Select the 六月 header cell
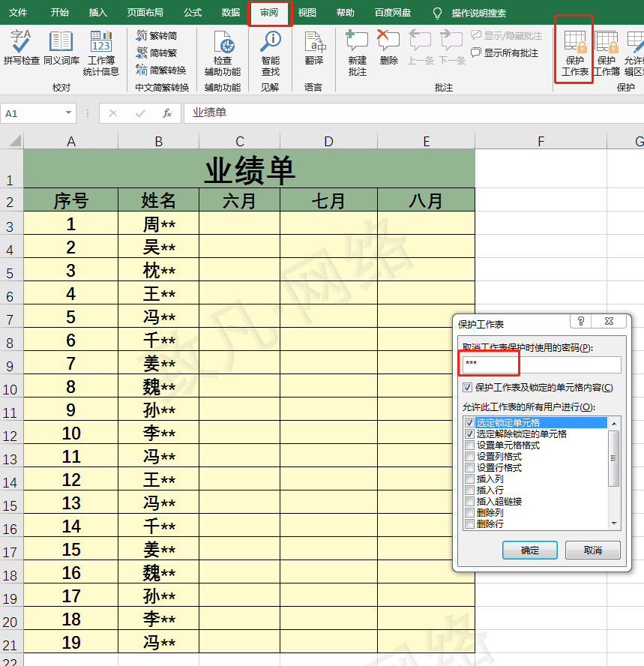This screenshot has height=666, width=644. pos(239,199)
